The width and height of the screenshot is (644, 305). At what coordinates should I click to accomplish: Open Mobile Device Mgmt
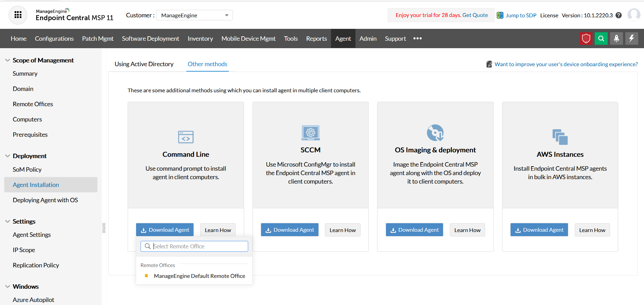point(249,39)
